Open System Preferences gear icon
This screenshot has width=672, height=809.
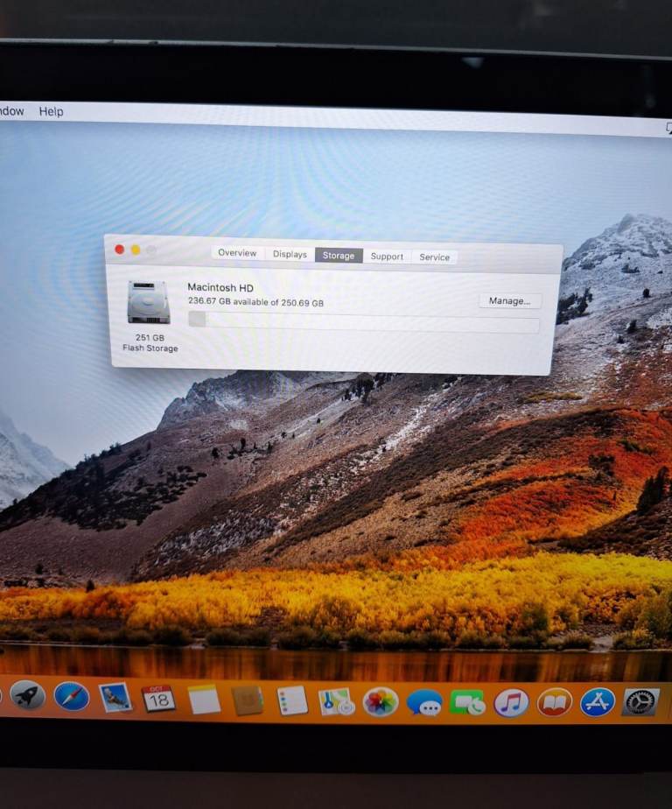tap(640, 701)
